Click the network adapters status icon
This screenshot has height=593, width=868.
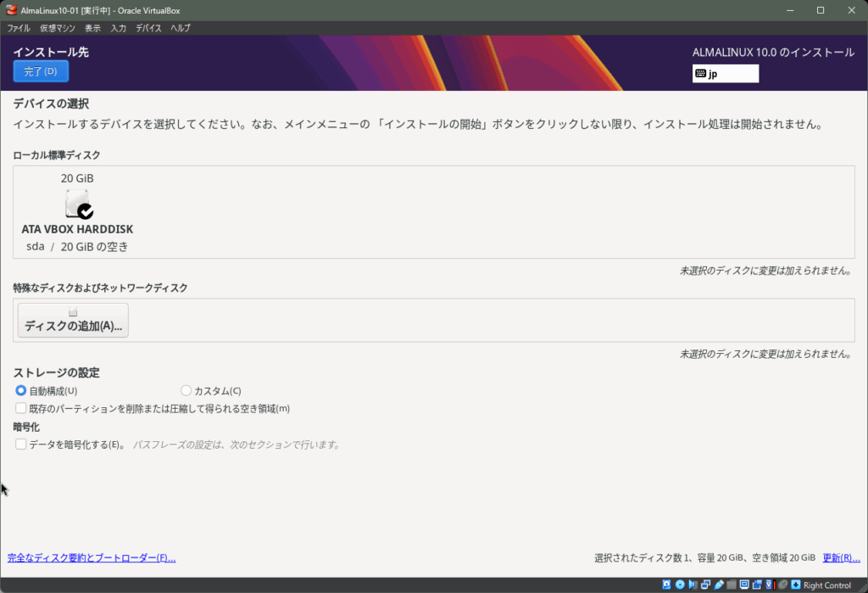pyautogui.click(x=706, y=585)
